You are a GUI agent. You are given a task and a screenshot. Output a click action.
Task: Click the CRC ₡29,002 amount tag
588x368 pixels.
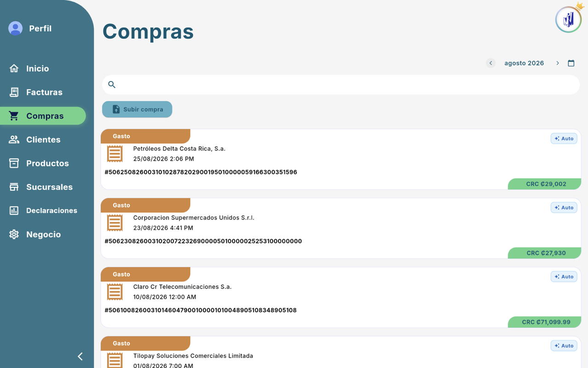point(545,184)
